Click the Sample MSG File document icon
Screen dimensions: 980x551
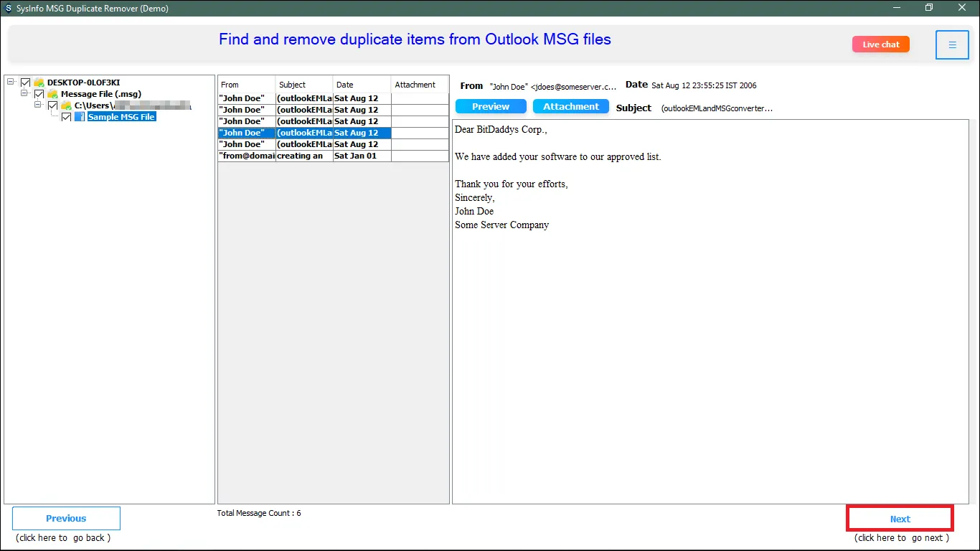[x=80, y=117]
